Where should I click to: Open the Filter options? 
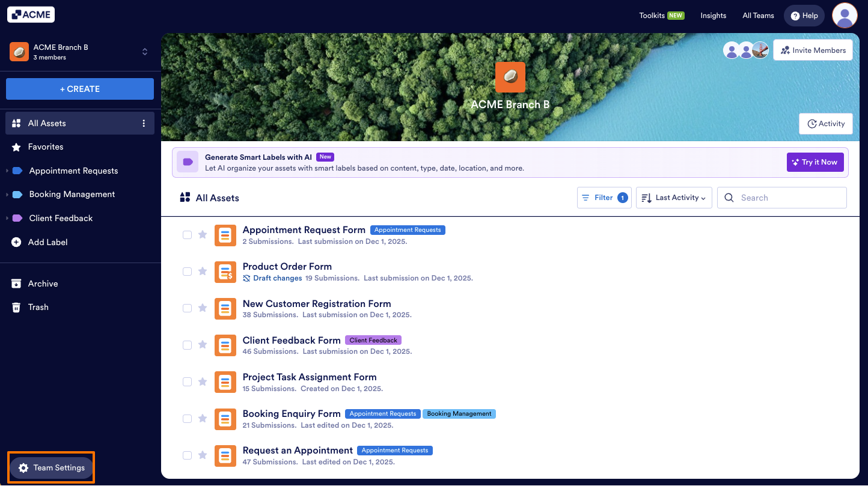604,198
